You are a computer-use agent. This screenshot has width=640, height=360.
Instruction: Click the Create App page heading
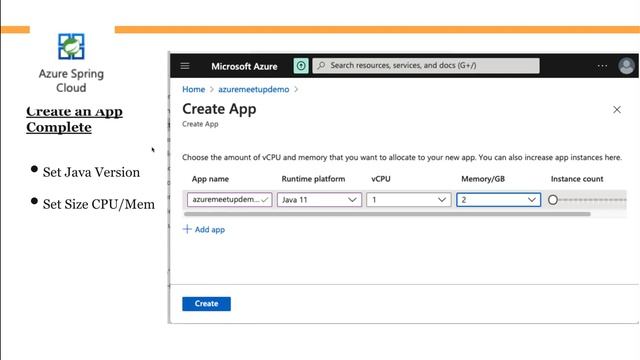click(x=219, y=109)
